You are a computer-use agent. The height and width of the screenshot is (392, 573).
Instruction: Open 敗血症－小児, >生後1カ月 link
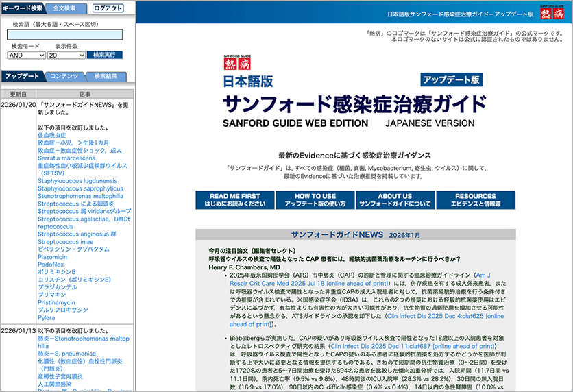coord(73,143)
